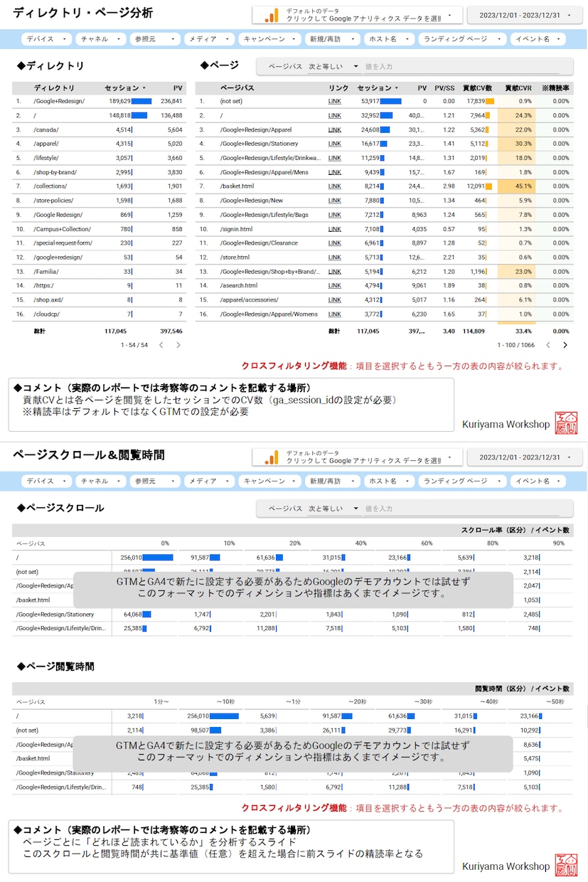Image resolution: width=588 pixels, height=882 pixels.
Task: Go to next page of the ディレクトリ table
Action: pyautogui.click(x=178, y=345)
